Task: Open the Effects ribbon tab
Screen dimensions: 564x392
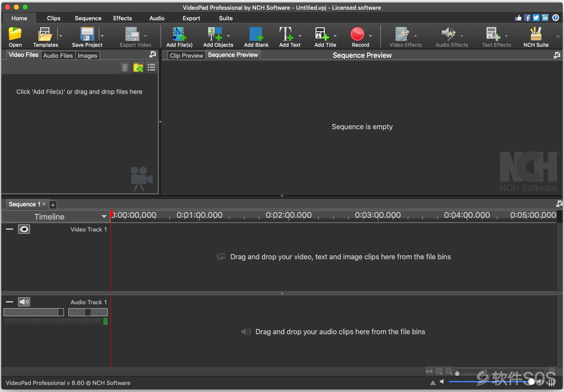Action: tap(123, 18)
